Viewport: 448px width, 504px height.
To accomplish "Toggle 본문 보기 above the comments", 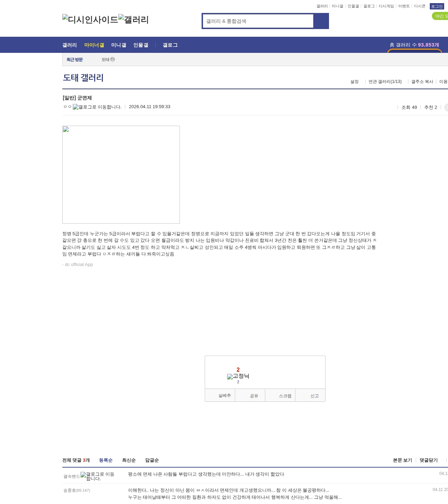I will [402, 460].
